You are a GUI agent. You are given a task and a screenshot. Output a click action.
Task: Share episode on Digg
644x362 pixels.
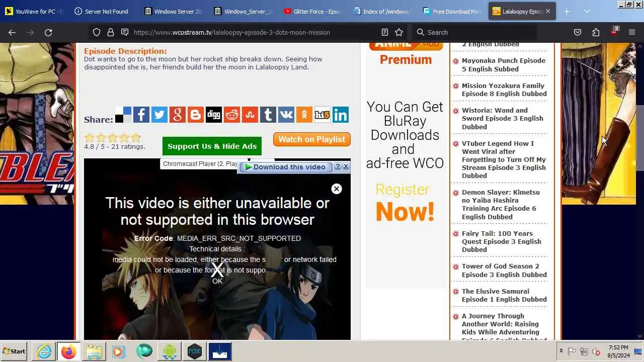214,115
